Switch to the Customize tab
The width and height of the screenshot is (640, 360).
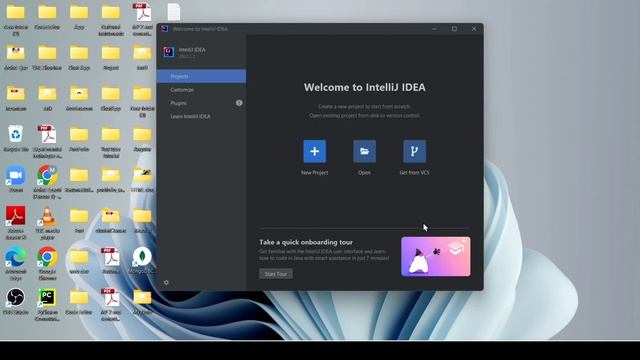pyautogui.click(x=201, y=89)
